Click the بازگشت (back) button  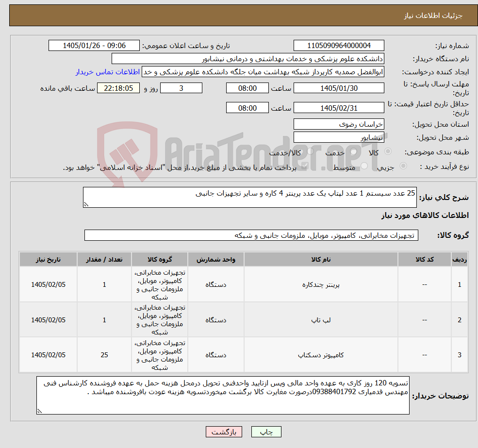pyautogui.click(x=224, y=432)
